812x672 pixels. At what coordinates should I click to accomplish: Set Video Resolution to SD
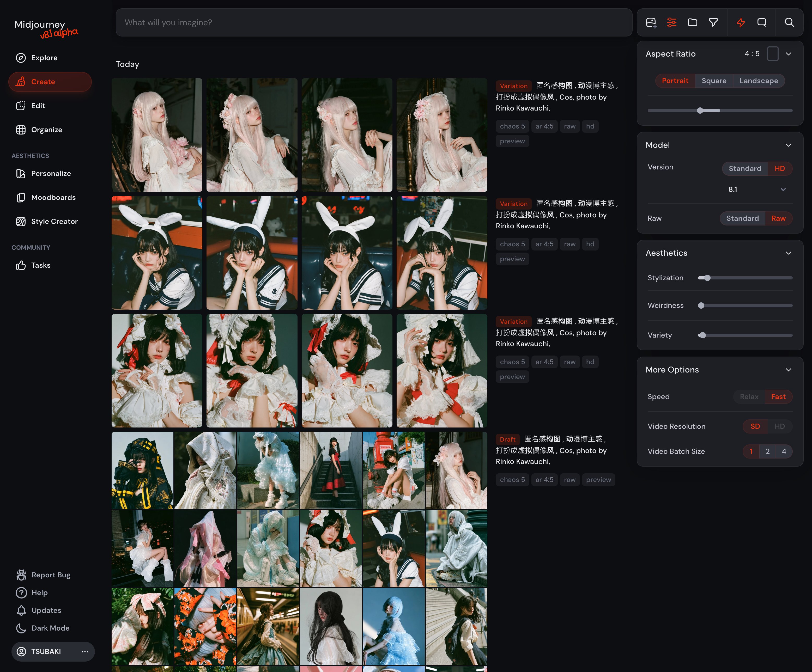click(755, 426)
